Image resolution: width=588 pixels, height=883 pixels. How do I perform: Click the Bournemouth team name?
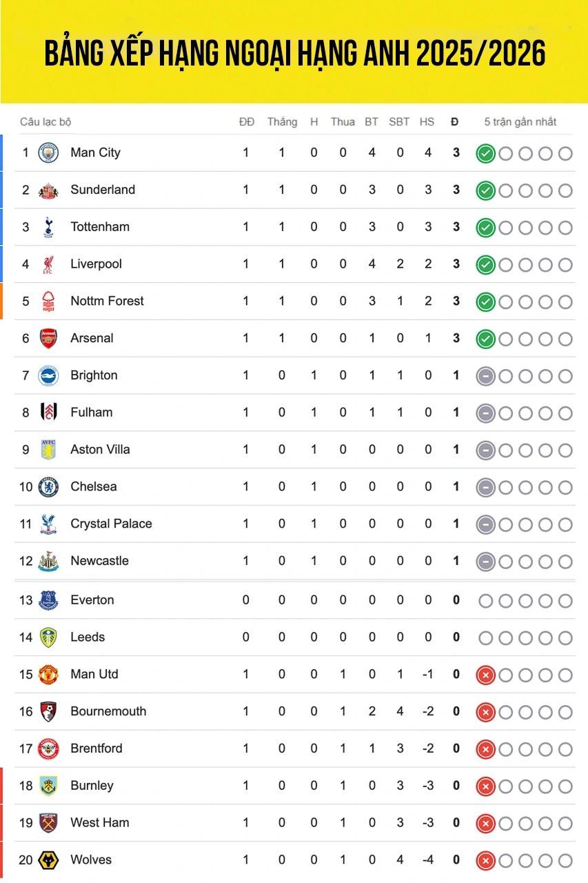point(108,711)
